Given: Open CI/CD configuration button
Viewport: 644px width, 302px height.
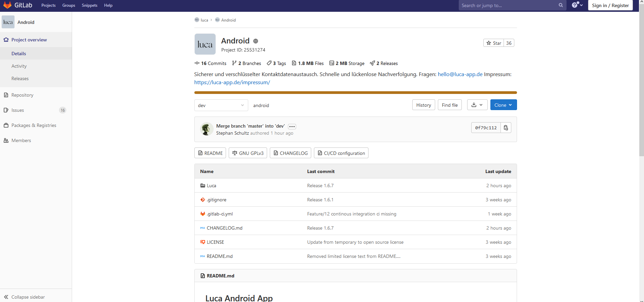Looking at the screenshot, I should 341,153.
